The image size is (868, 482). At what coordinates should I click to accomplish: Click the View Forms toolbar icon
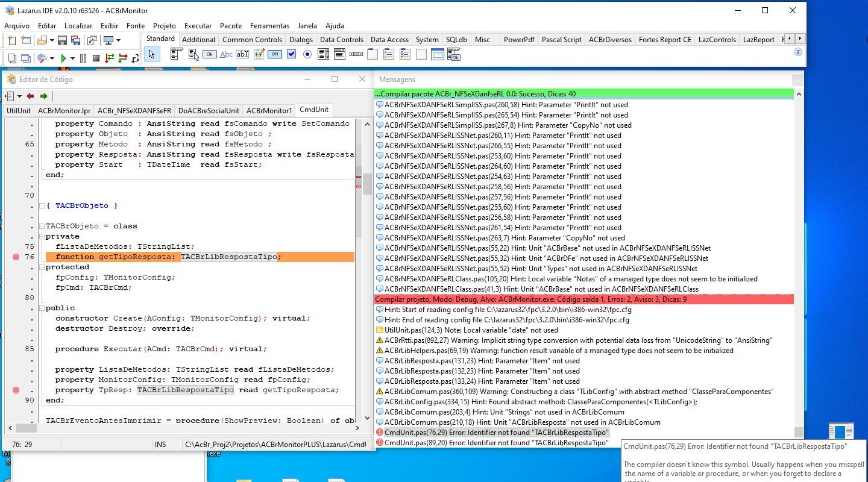26,58
